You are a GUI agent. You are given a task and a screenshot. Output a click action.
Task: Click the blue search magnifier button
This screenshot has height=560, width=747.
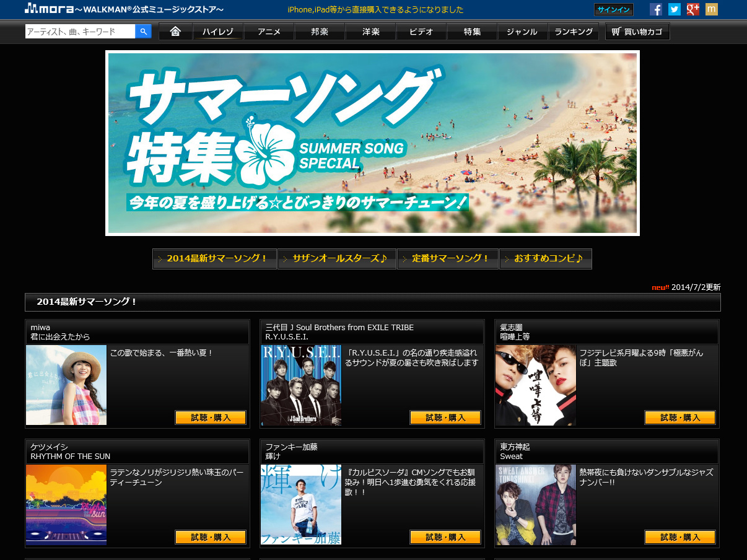[143, 32]
